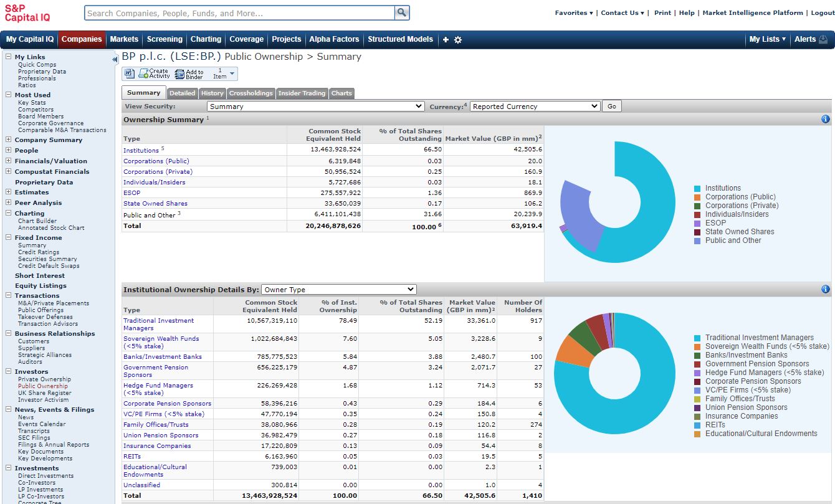835x504 pixels.
Task: Click the Create Activity icon
Action: tap(143, 74)
